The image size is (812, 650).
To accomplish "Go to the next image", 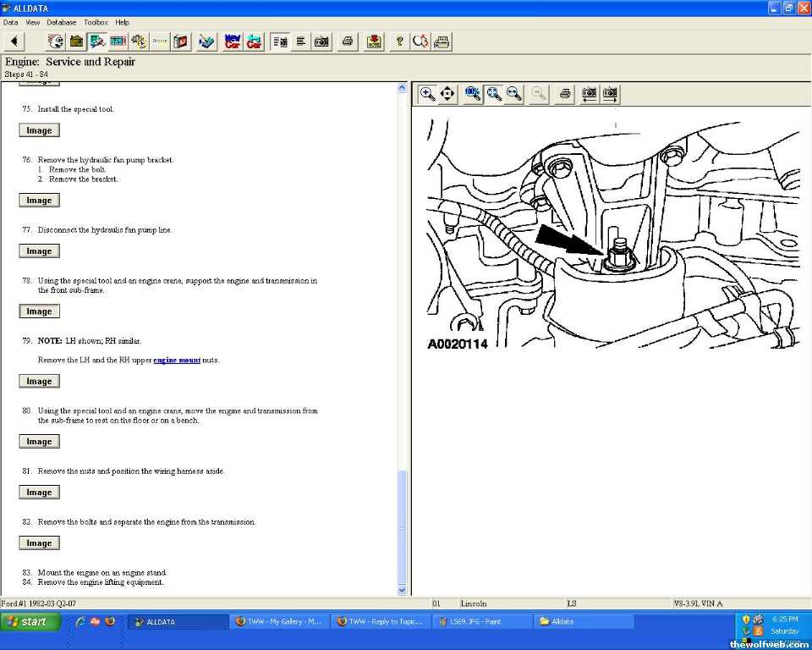I will click(610, 94).
